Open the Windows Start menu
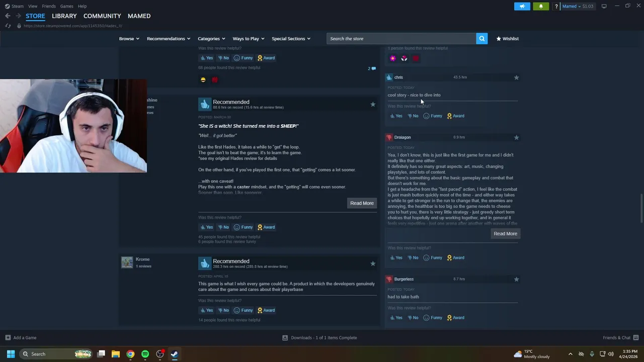The image size is (644, 362). point(11,354)
